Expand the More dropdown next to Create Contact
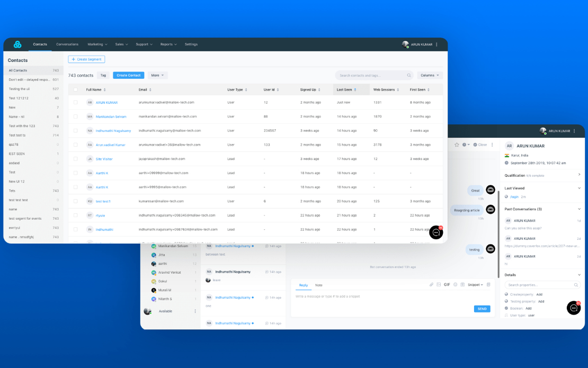The width and height of the screenshot is (588, 368). (x=157, y=75)
